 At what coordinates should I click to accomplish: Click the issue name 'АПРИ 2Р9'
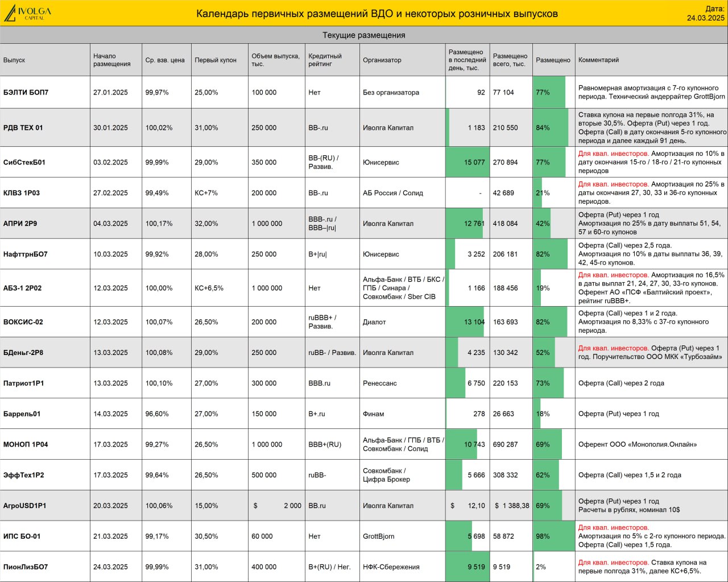pos(20,224)
